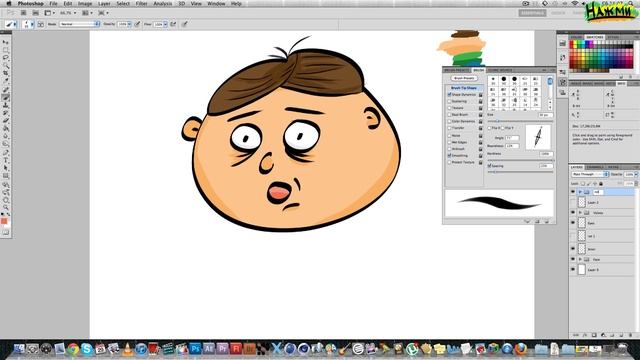Enable the Dual Brush checkbox
Image resolution: width=640 pixels, height=360 pixels.
[449, 115]
